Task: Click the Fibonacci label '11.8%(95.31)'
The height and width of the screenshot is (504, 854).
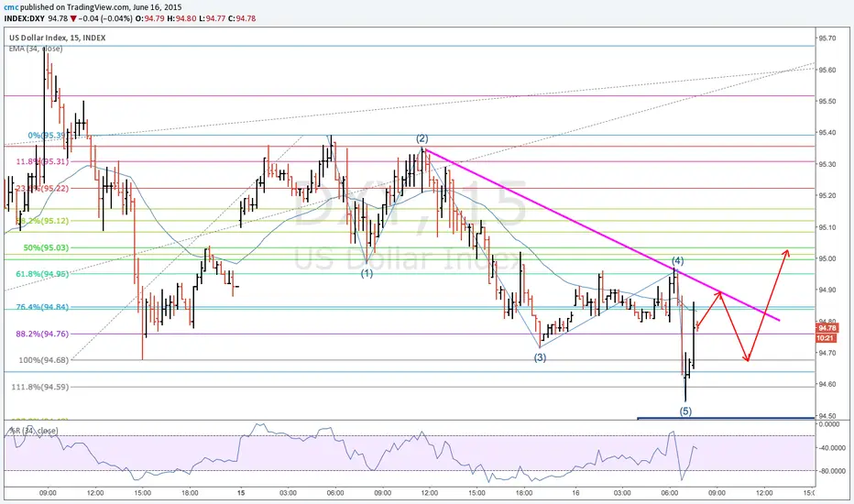Action: point(42,161)
